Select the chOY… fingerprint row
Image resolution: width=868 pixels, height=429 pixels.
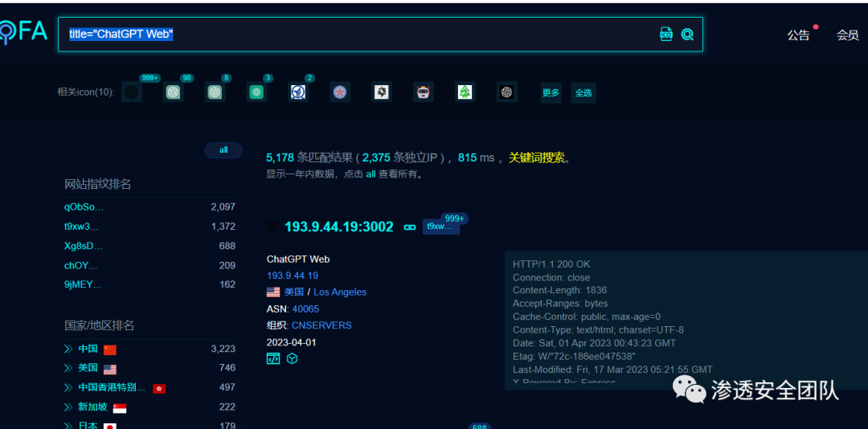tap(149, 265)
